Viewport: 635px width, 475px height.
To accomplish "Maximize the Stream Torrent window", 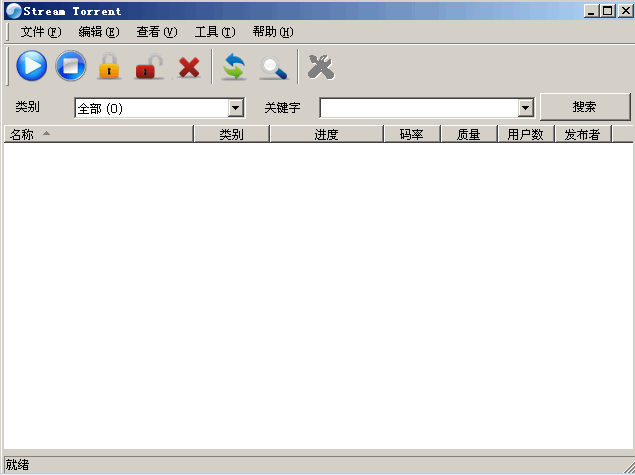I will coord(607,11).
